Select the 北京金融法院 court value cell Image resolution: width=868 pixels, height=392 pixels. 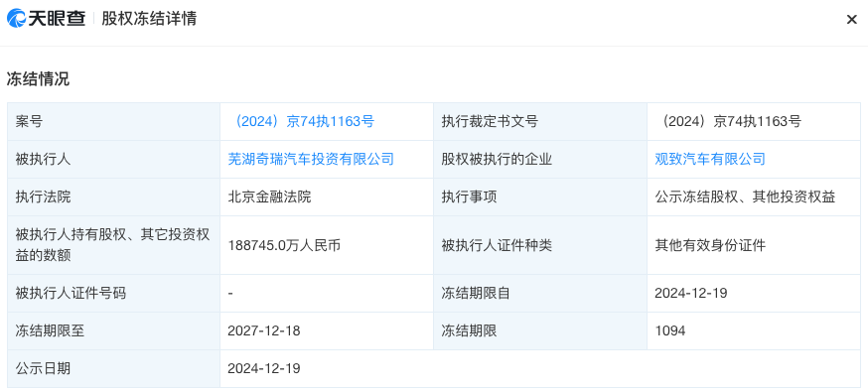pos(327,196)
